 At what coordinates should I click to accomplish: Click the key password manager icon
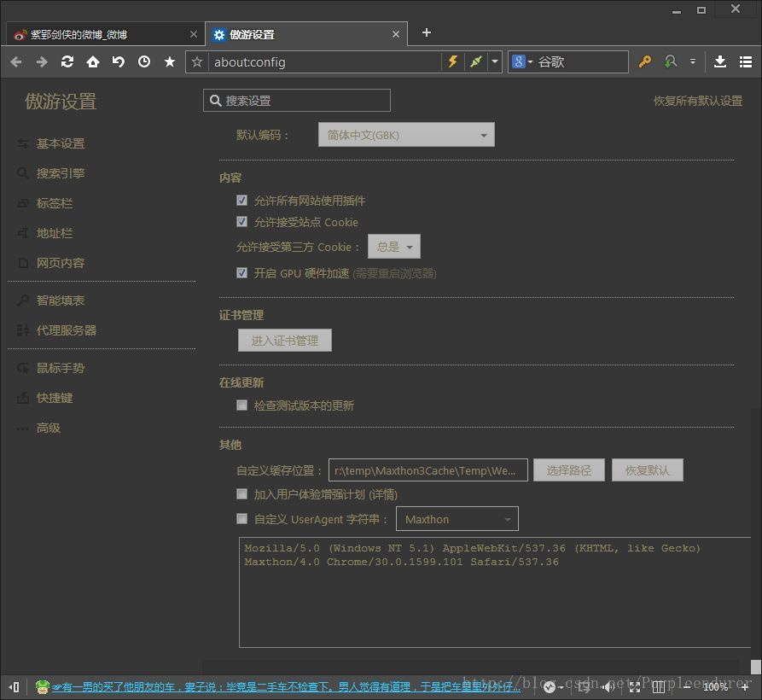645,61
